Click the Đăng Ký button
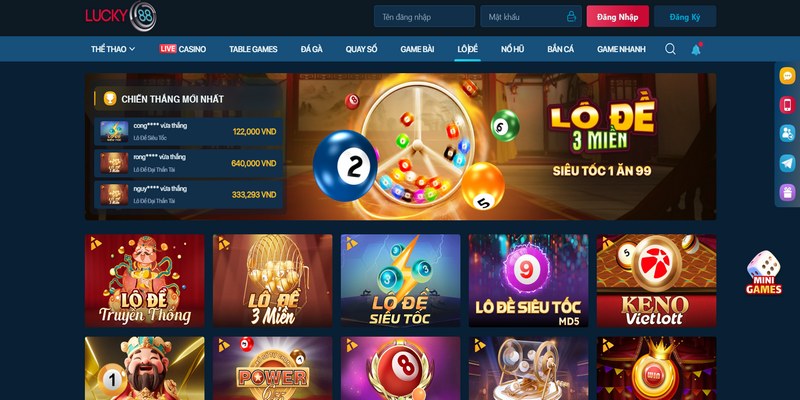 click(685, 16)
